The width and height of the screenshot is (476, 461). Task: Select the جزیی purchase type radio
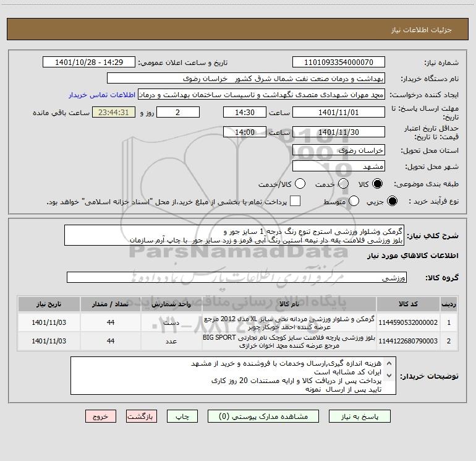point(392,201)
